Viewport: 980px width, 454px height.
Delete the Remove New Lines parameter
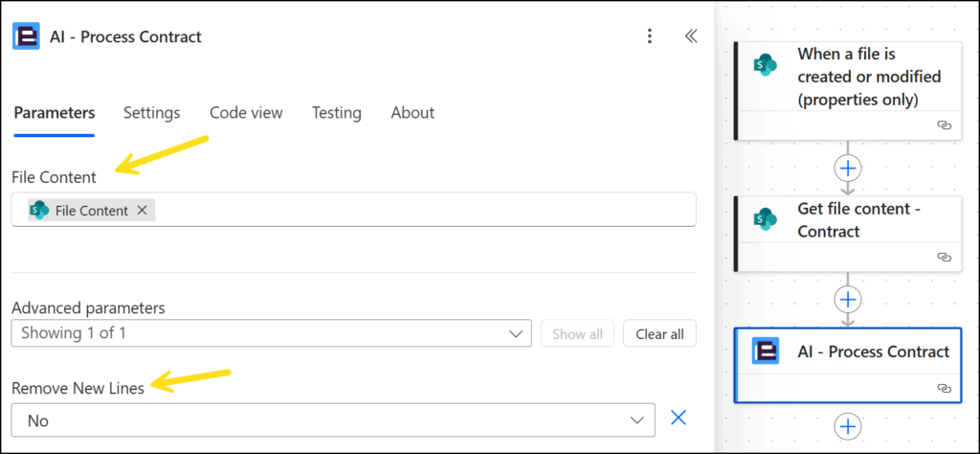tap(679, 418)
